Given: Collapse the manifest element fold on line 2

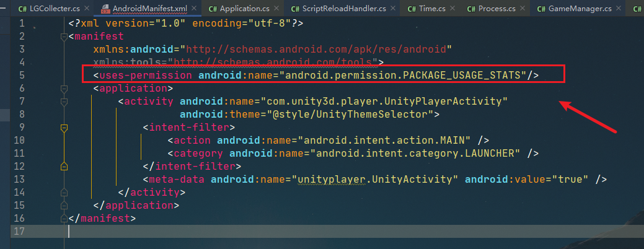Looking at the screenshot, I should click(x=64, y=37).
